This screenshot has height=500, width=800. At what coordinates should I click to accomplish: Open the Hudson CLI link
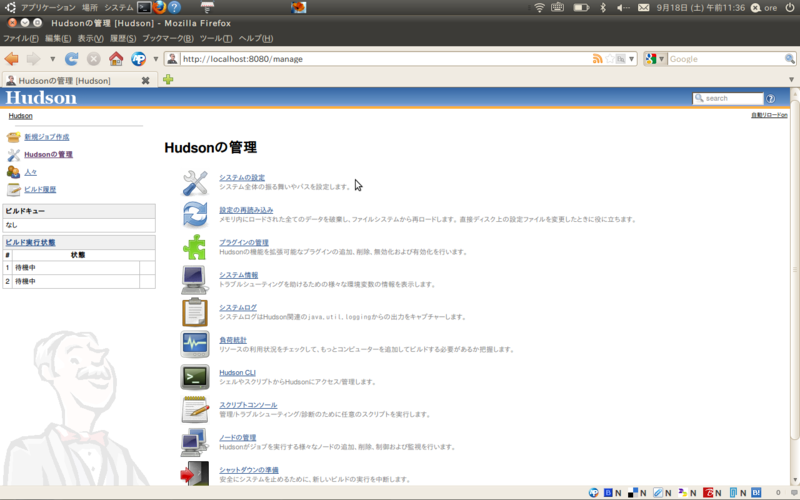point(237,373)
